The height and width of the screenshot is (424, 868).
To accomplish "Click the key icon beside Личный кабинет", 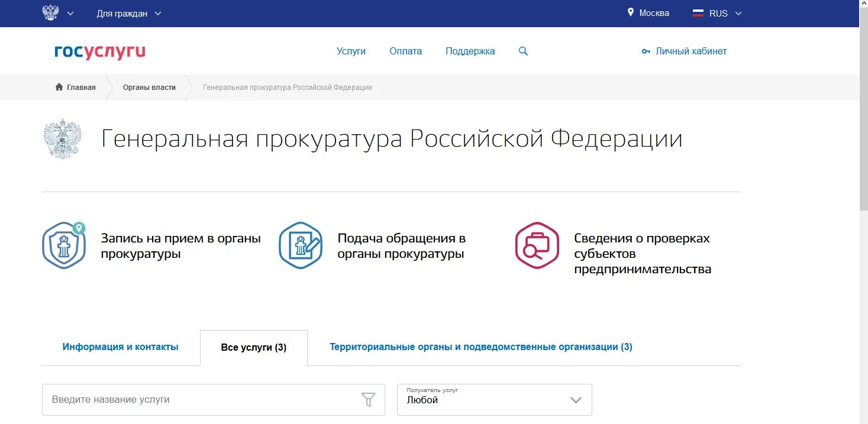I will pos(646,51).
